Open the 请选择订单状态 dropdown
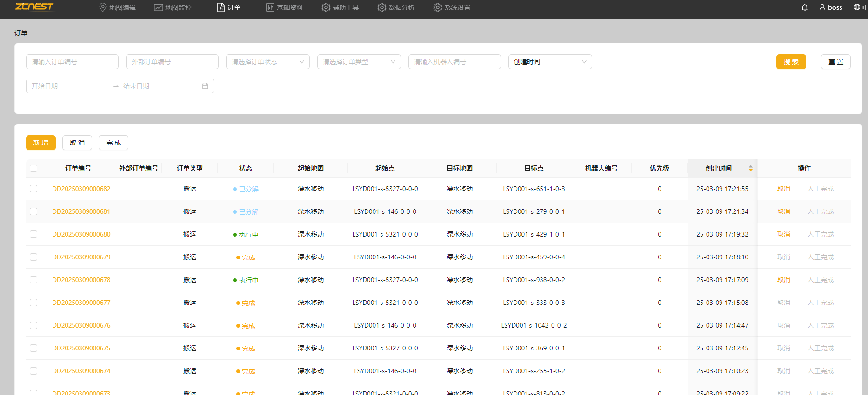The height and width of the screenshot is (395, 868). (x=268, y=62)
